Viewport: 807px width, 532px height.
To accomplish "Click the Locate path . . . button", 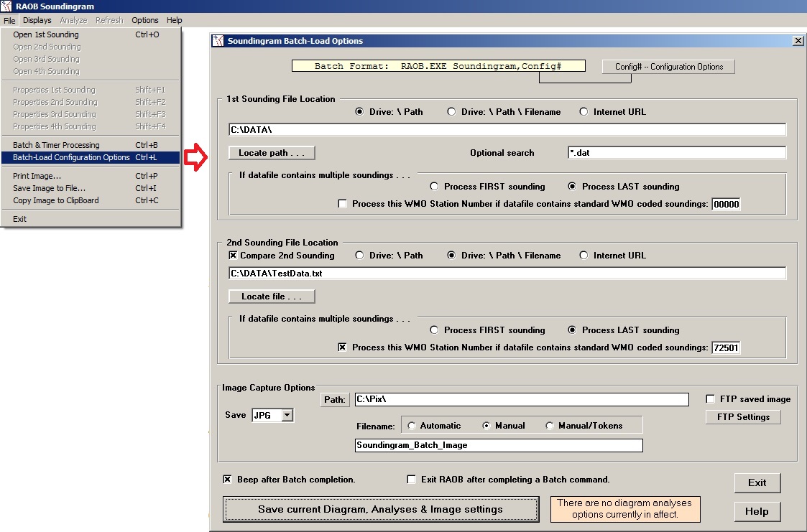I will coord(271,153).
